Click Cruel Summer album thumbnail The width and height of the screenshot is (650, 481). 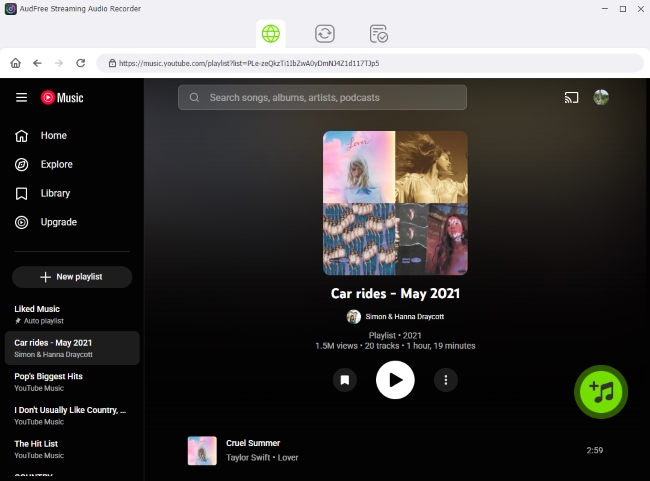(202, 450)
